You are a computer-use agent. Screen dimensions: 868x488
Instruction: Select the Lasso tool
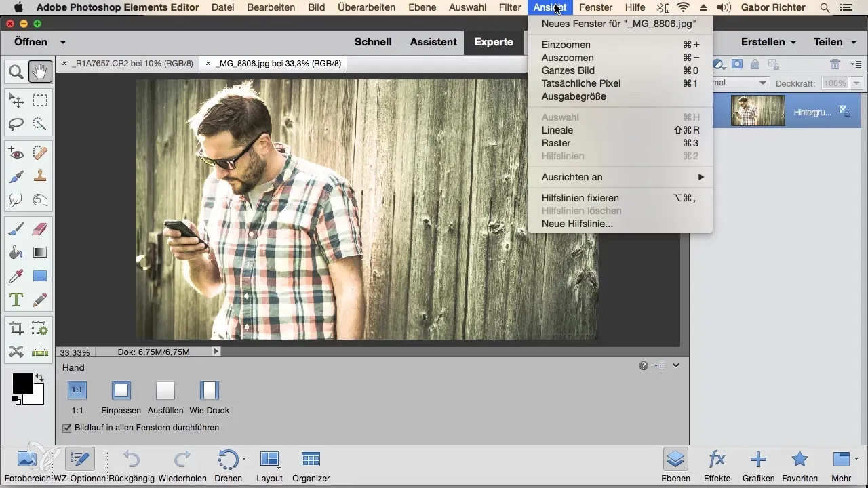16,124
